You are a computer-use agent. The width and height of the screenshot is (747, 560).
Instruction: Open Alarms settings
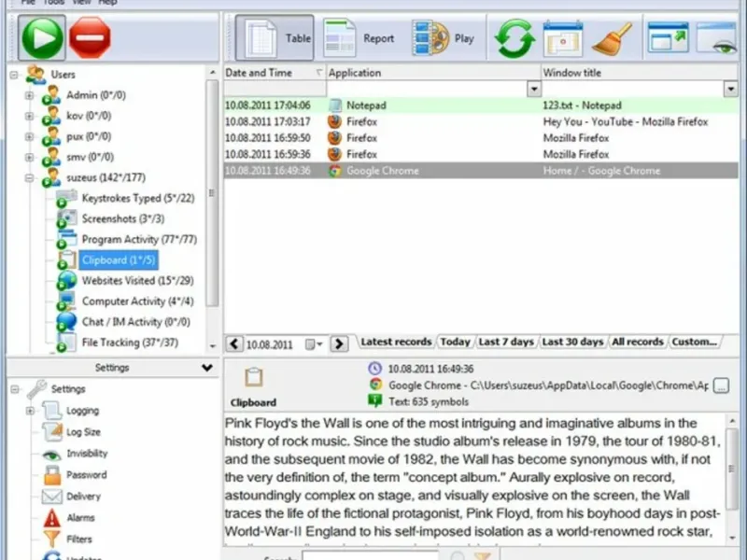(x=80, y=518)
